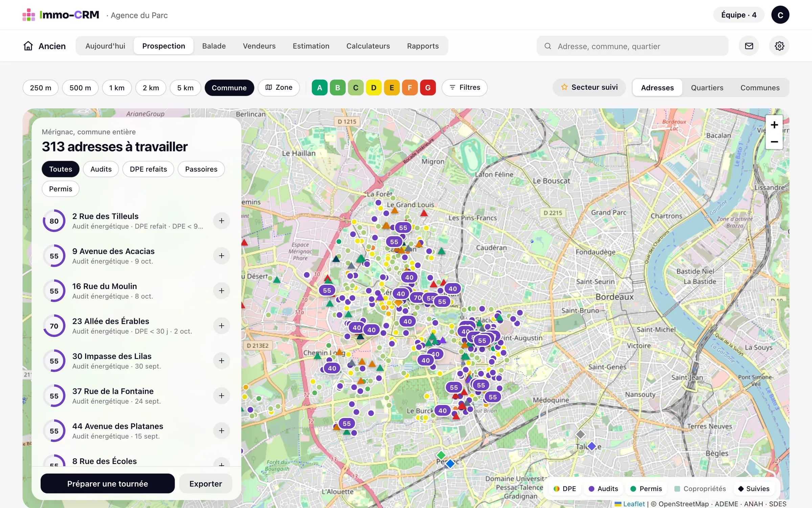Toggle Secteur suivi star
Viewport: 812px width, 508px height.
tap(589, 87)
